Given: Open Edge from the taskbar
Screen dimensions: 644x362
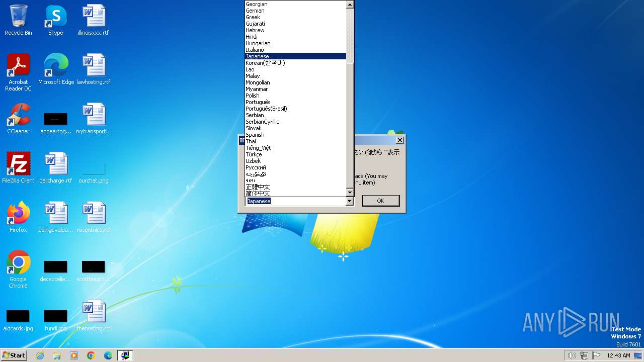Looking at the screenshot, I should tap(108, 355).
